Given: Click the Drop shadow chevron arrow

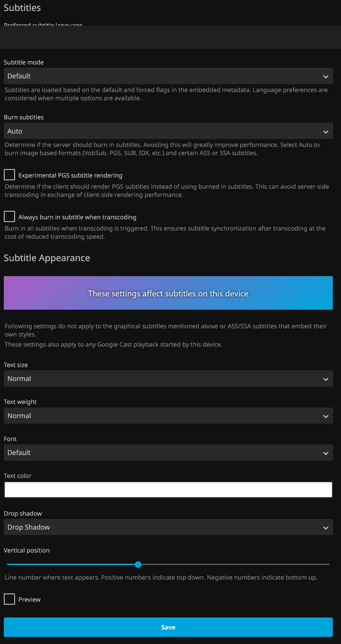Looking at the screenshot, I should 326,528.
